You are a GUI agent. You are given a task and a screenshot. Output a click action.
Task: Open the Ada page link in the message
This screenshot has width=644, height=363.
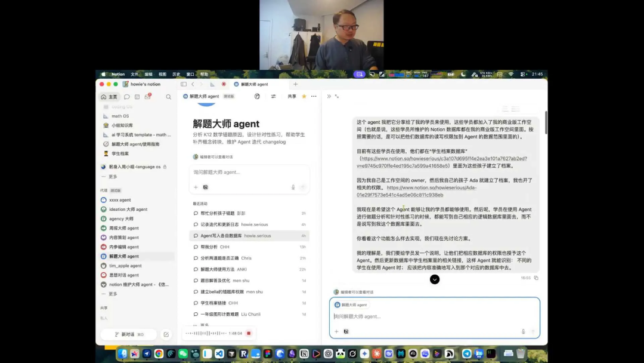click(x=417, y=191)
